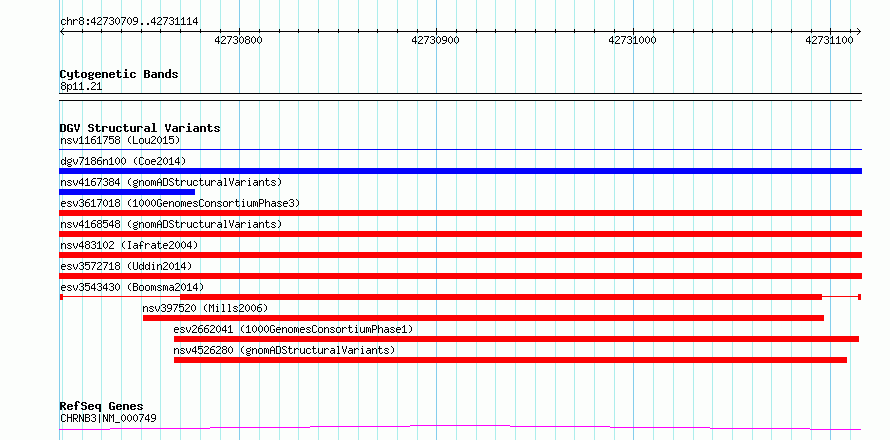The width and height of the screenshot is (890, 440).
Task: Open nsv4168548 (gnomADStructuralVariants) label
Action: 171,224
